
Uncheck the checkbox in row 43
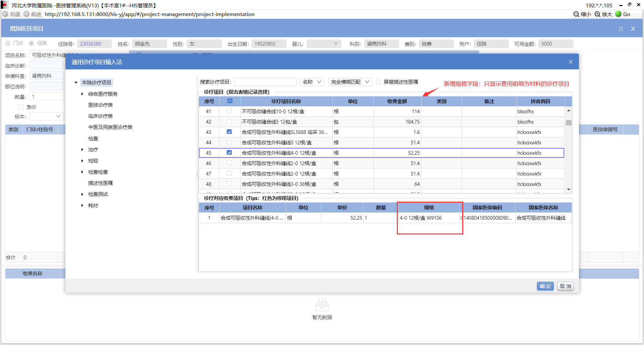pyautogui.click(x=229, y=132)
